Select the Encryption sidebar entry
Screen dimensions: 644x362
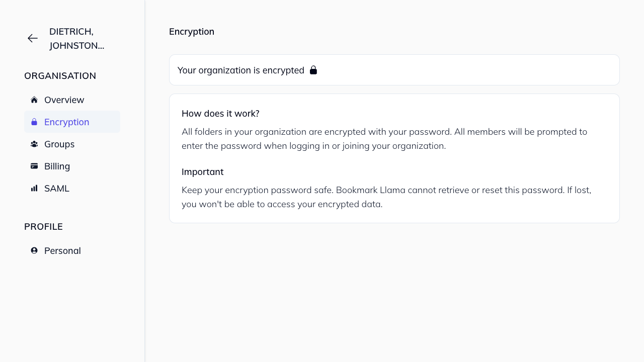pos(67,122)
